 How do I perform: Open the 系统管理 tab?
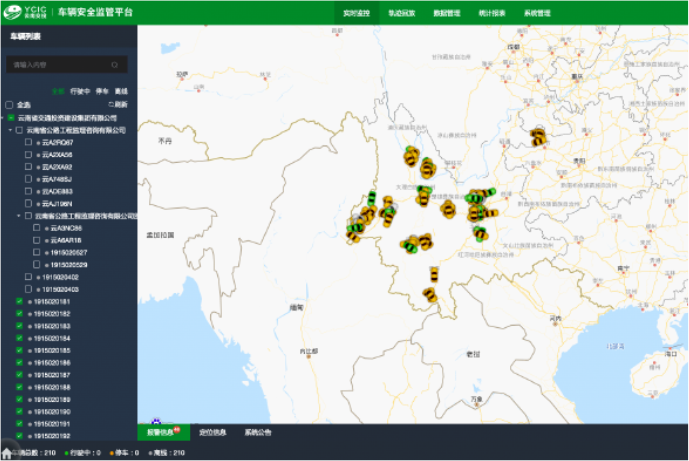[x=537, y=13]
